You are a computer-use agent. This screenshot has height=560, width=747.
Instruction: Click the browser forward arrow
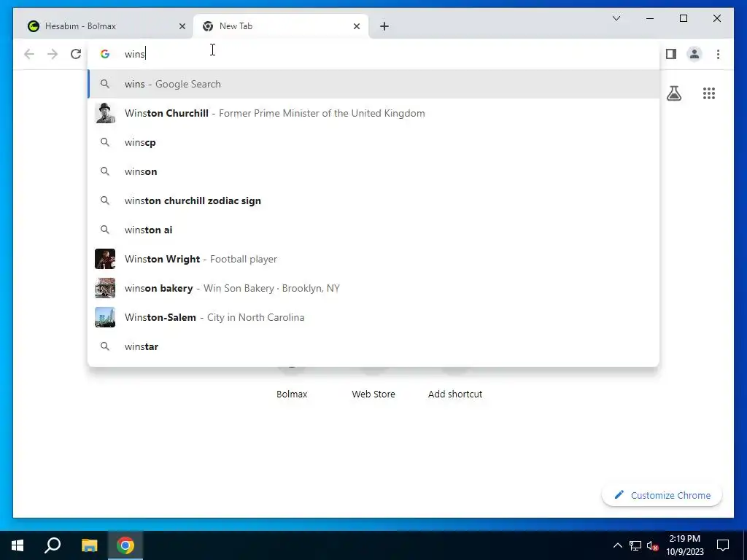[53, 54]
